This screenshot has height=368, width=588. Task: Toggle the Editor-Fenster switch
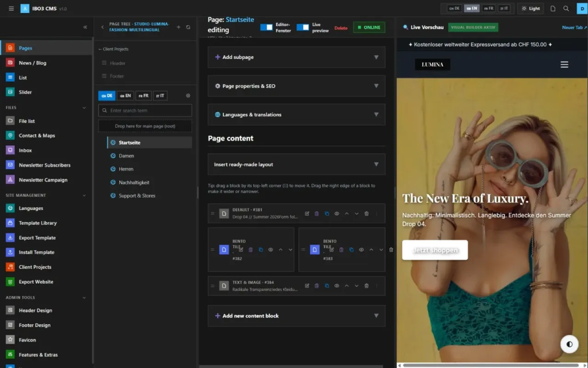pyautogui.click(x=266, y=28)
